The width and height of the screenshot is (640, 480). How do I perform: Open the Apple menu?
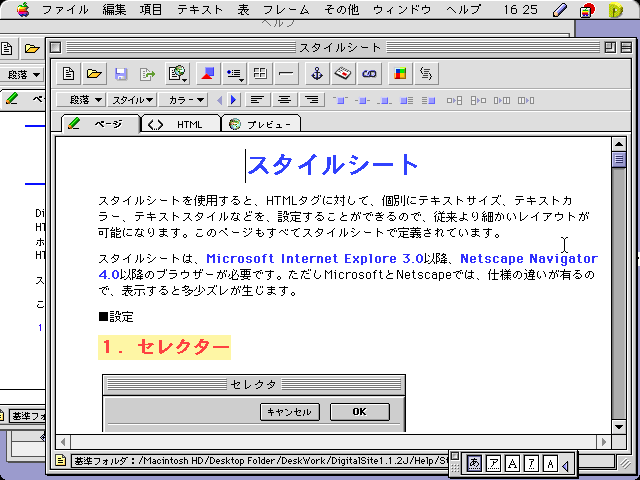pyautogui.click(x=23, y=9)
